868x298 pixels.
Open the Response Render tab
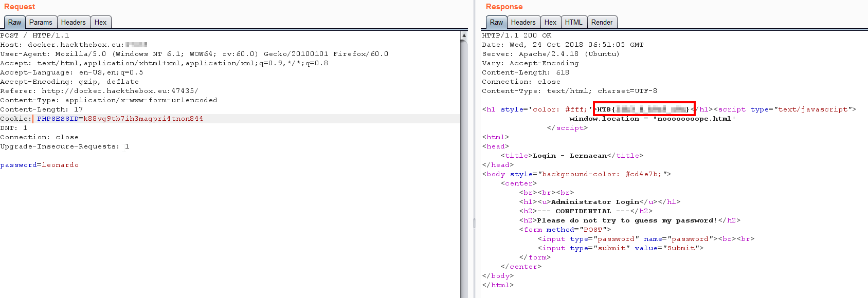coord(602,22)
